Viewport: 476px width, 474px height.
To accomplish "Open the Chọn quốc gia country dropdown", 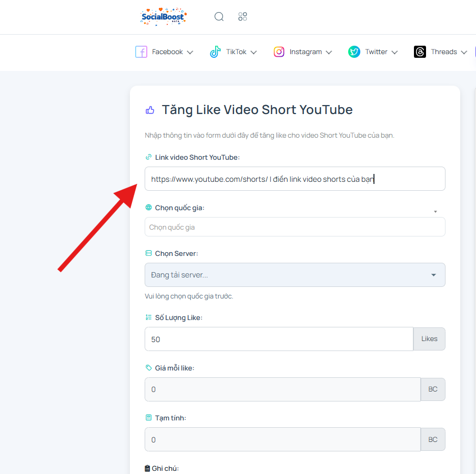I will coord(295,227).
